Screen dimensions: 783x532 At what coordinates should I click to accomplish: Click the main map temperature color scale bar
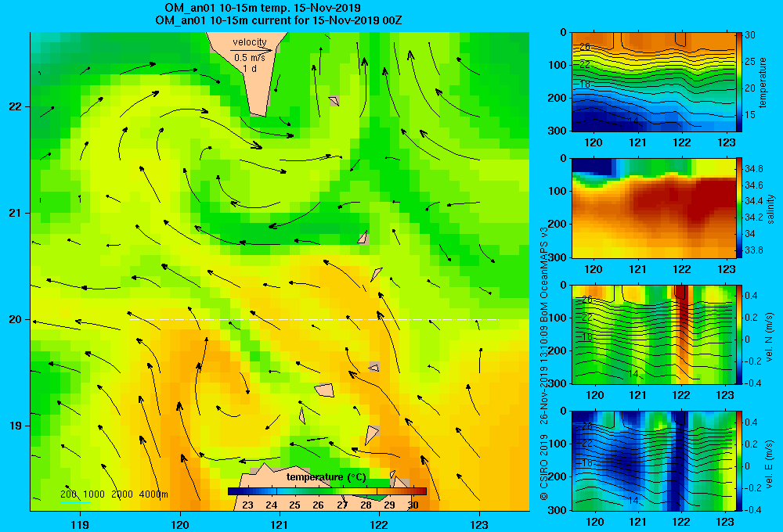[327, 491]
